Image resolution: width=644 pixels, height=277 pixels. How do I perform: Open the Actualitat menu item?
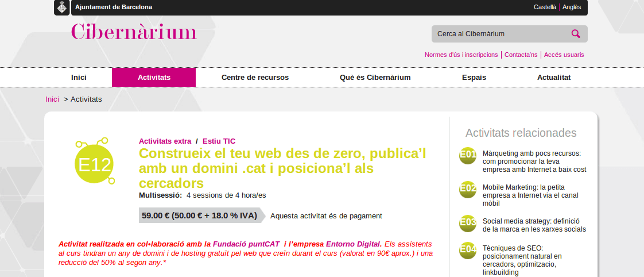coord(554,77)
